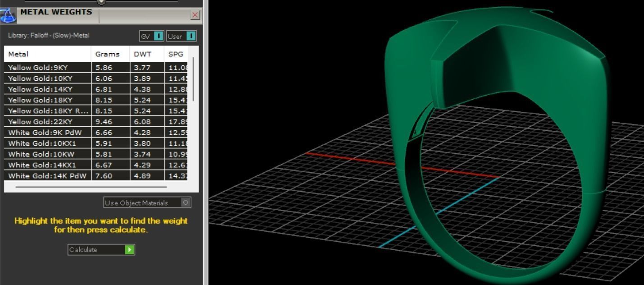Click the 6.06 grams value for 10KY
This screenshot has width=644, height=285.
(104, 78)
